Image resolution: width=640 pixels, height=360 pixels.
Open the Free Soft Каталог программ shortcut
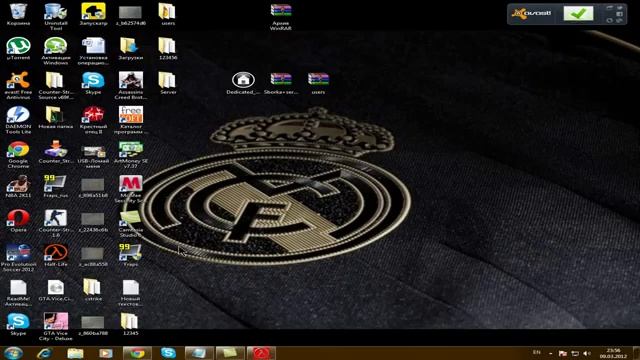coord(131,116)
